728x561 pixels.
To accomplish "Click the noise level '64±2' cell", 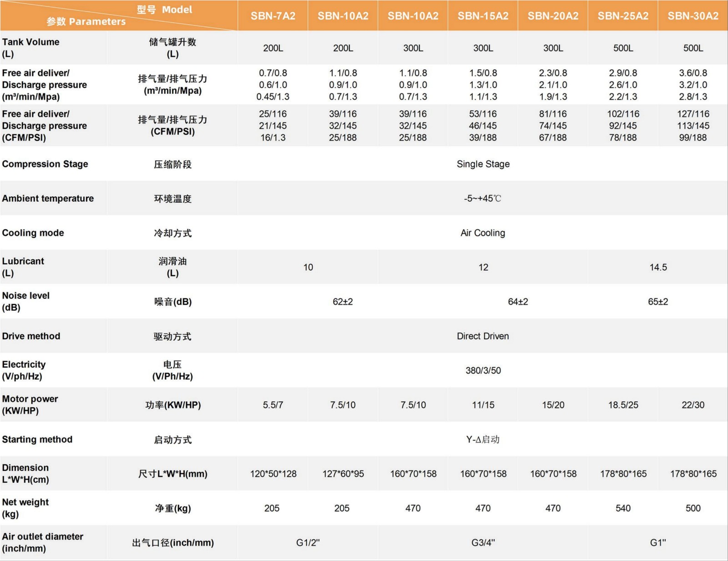I will click(x=518, y=302).
